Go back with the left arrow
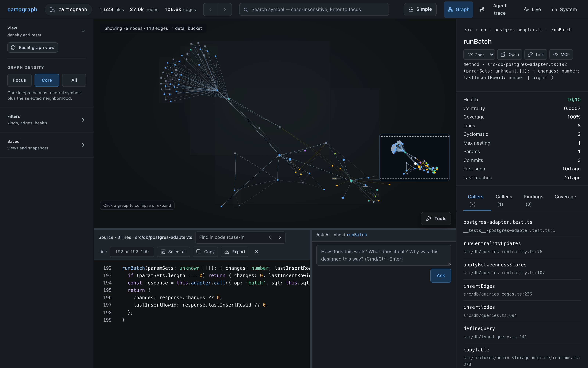The height and width of the screenshot is (368, 588). (210, 10)
